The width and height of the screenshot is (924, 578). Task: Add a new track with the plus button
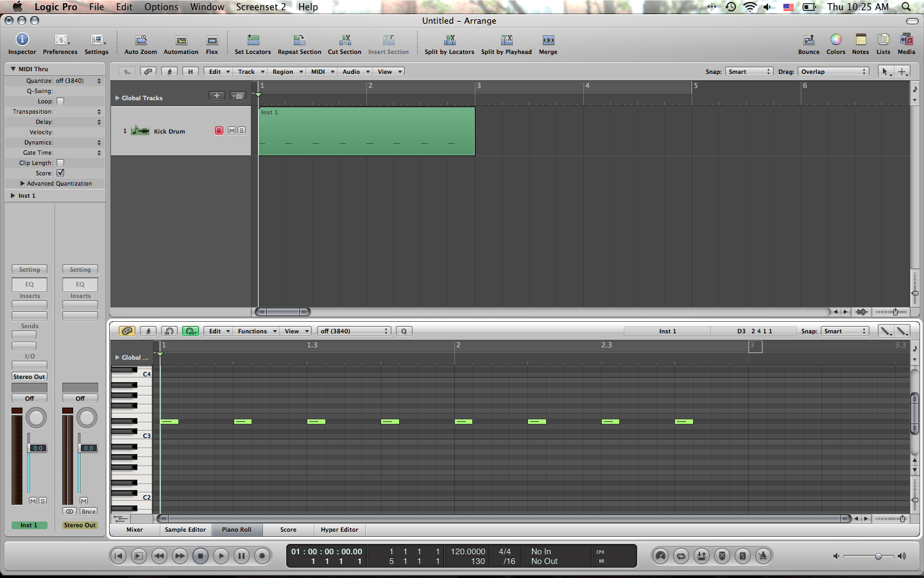[217, 96]
